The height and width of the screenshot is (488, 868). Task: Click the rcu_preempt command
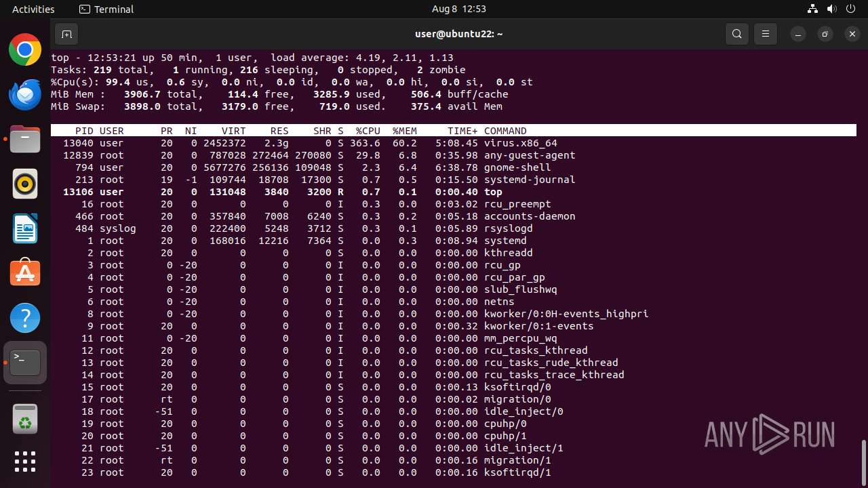click(x=517, y=204)
